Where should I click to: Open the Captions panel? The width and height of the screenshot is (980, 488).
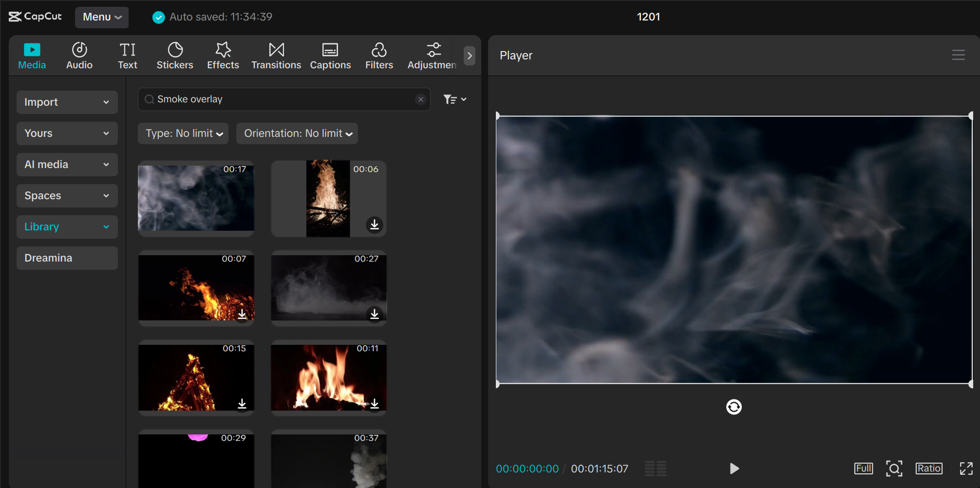330,55
